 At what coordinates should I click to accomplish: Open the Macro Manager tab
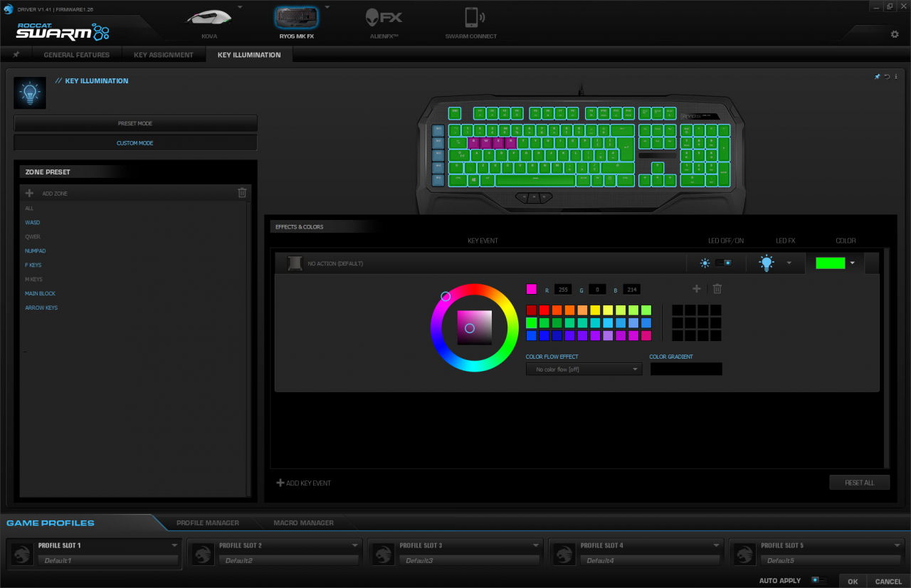click(304, 523)
